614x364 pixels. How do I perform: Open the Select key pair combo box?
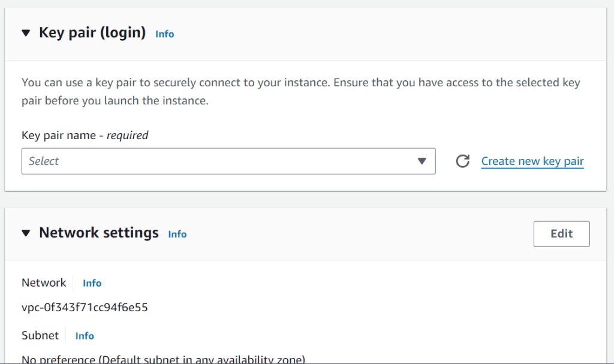[228, 161]
